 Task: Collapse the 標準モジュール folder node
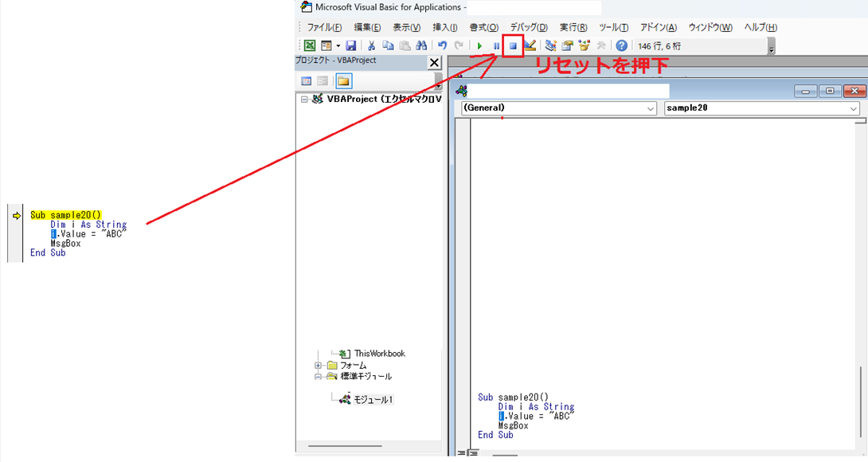[x=318, y=377]
